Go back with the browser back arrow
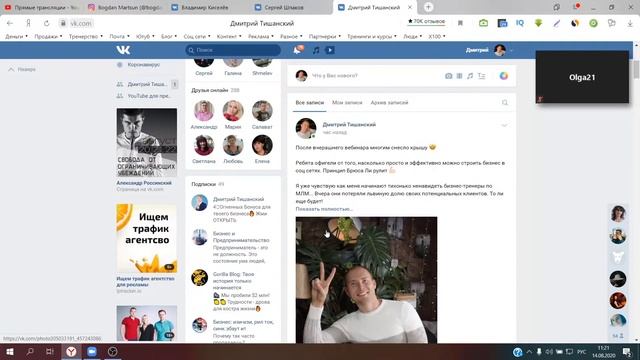 [x=10, y=23]
